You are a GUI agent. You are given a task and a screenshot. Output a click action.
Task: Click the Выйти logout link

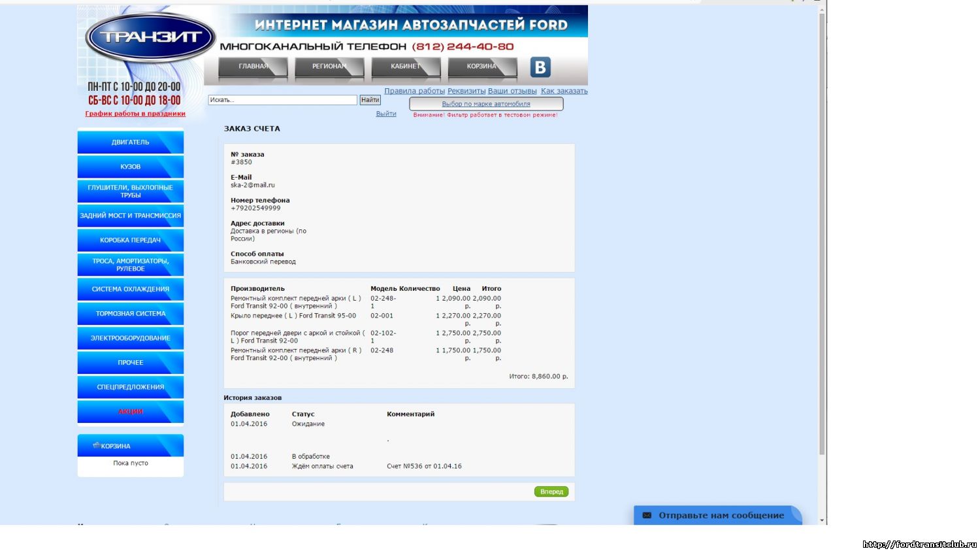(386, 114)
